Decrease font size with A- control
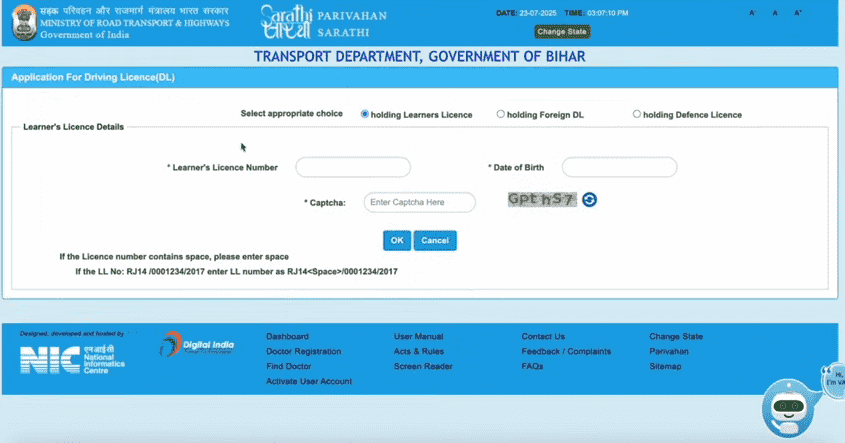 752,14
